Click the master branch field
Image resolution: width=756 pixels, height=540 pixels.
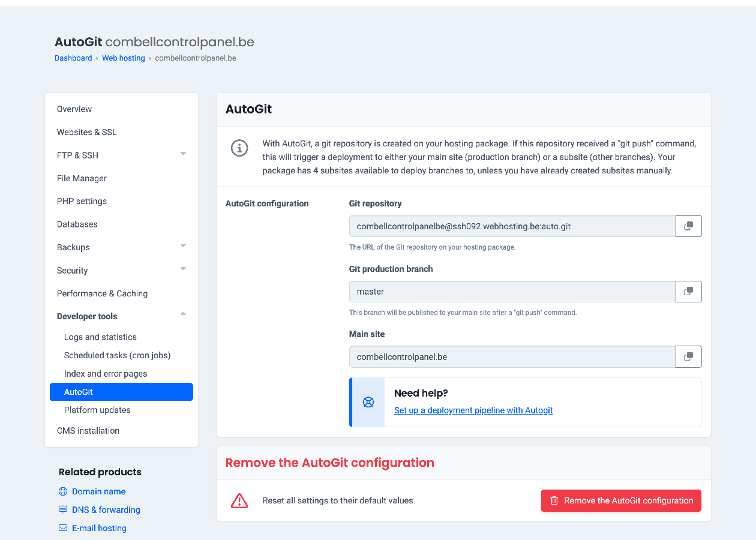(512, 292)
